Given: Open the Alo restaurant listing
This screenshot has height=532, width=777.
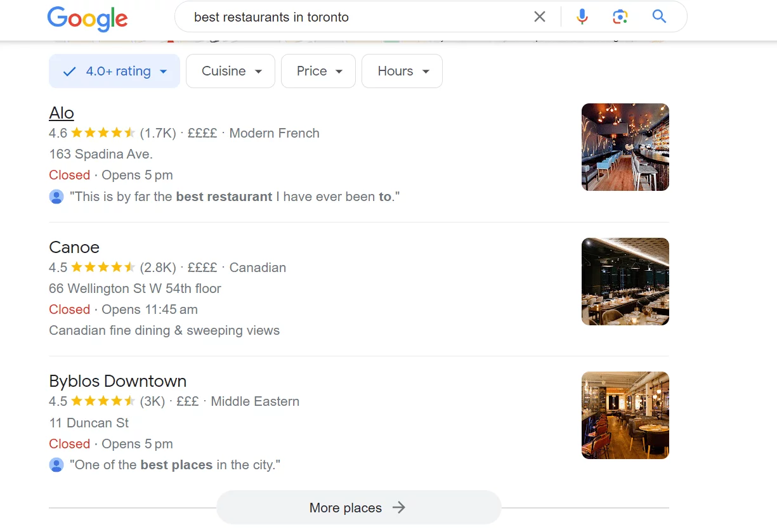Looking at the screenshot, I should click(61, 113).
